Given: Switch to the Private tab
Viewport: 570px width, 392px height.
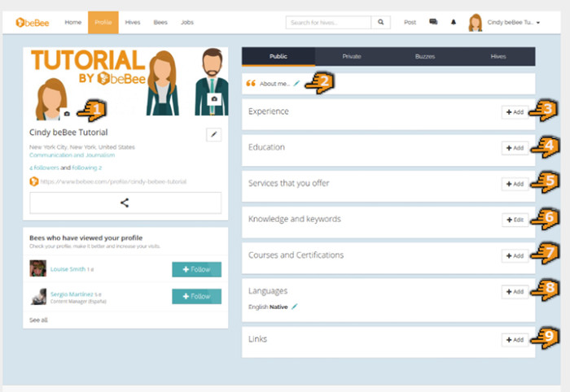Looking at the screenshot, I should pyautogui.click(x=352, y=56).
